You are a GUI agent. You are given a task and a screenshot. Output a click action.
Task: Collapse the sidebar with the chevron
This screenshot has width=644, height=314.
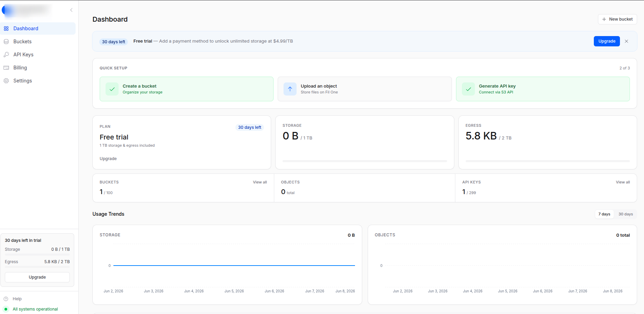[x=71, y=10]
